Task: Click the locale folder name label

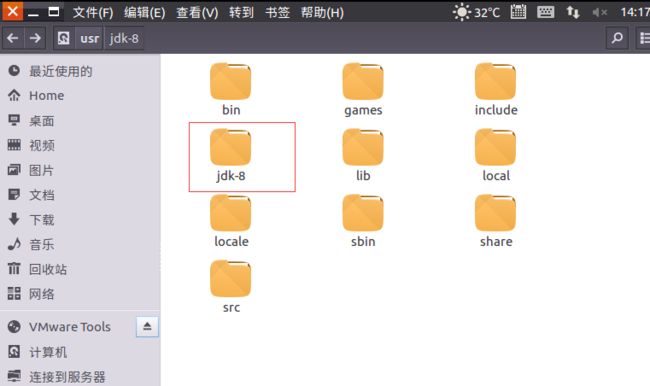Action: (231, 241)
